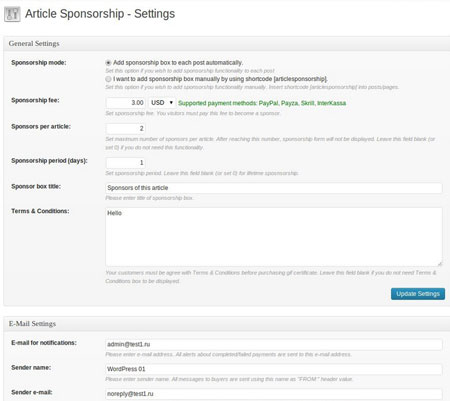The image size is (450, 401).
Task: Click the supported payment methods green text
Action: pyautogui.click(x=262, y=103)
